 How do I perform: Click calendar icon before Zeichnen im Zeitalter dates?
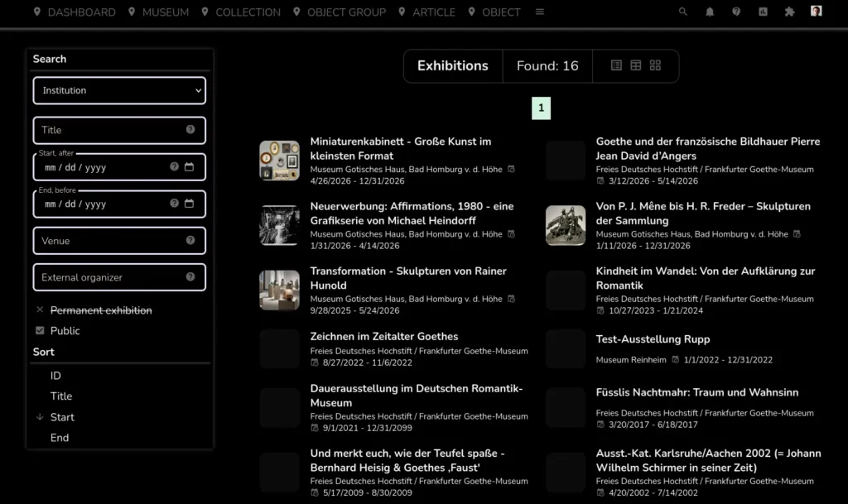pyautogui.click(x=315, y=362)
